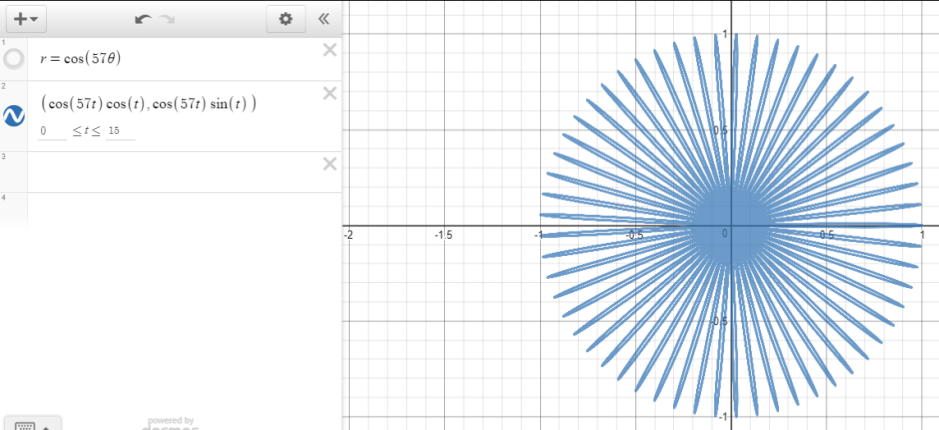939x430 pixels.
Task: Click the blank row 4 to add expression
Action: [170, 209]
